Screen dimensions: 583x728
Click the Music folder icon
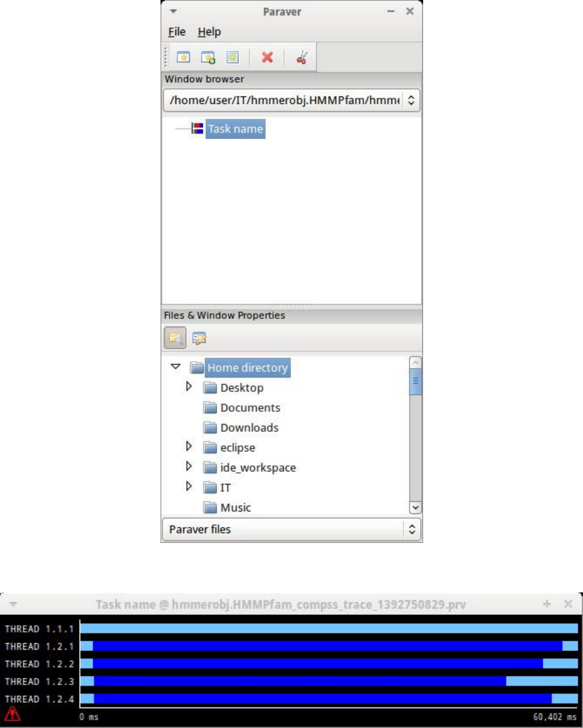click(x=210, y=508)
